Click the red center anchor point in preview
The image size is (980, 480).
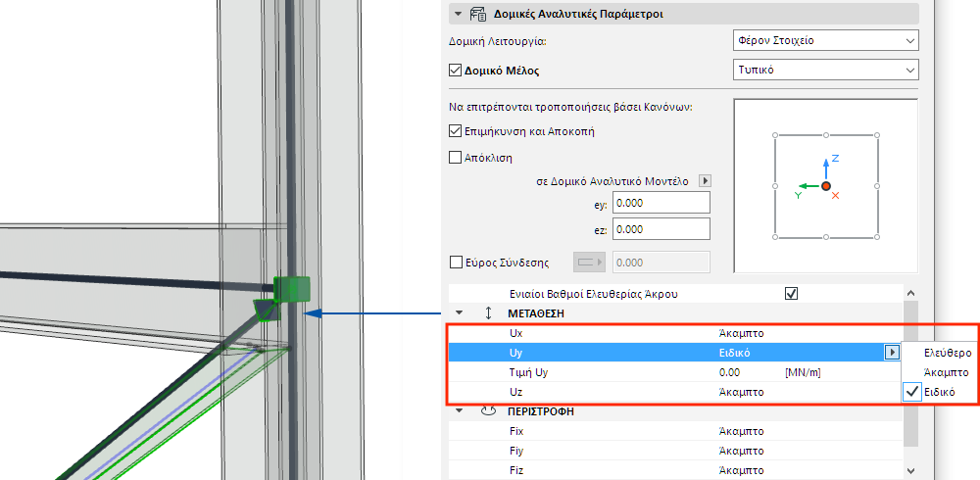coord(826,185)
